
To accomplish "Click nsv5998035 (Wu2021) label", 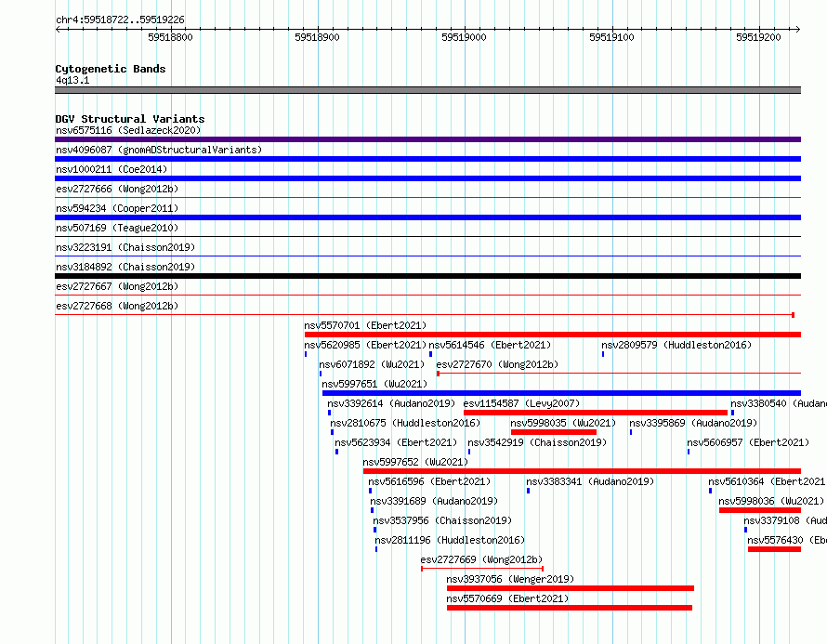I will click(x=563, y=423).
